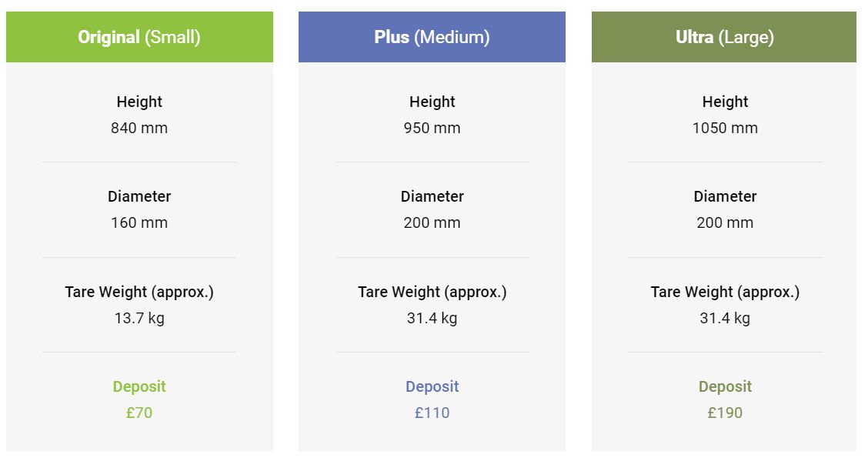Click Diameter label in the Ultra column

[x=725, y=196]
